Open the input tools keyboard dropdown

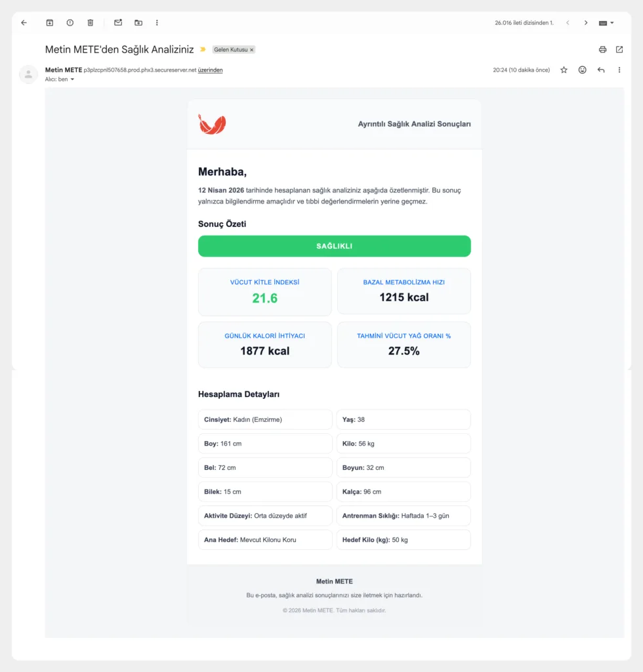(606, 22)
